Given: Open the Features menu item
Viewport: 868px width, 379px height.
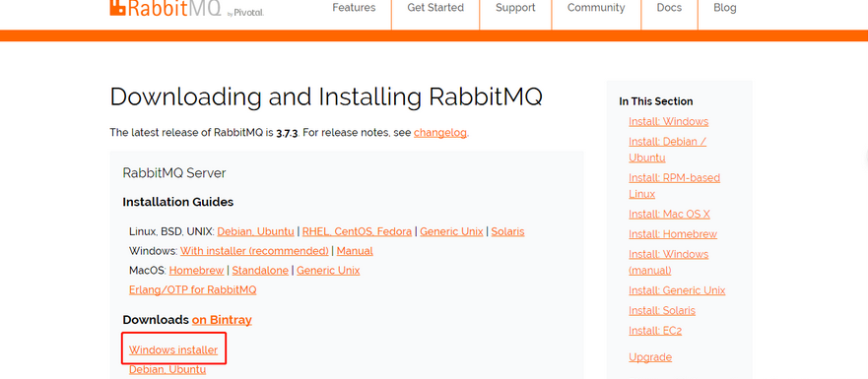Looking at the screenshot, I should point(354,8).
